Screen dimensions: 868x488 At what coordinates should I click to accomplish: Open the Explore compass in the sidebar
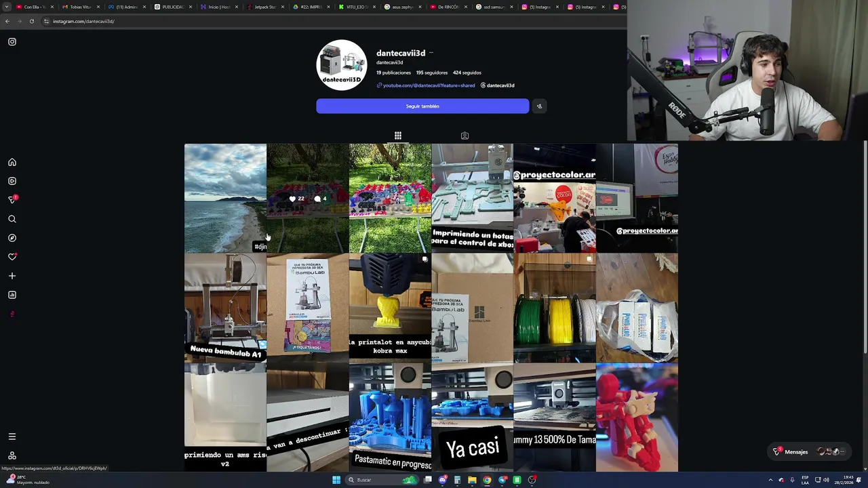tap(12, 239)
